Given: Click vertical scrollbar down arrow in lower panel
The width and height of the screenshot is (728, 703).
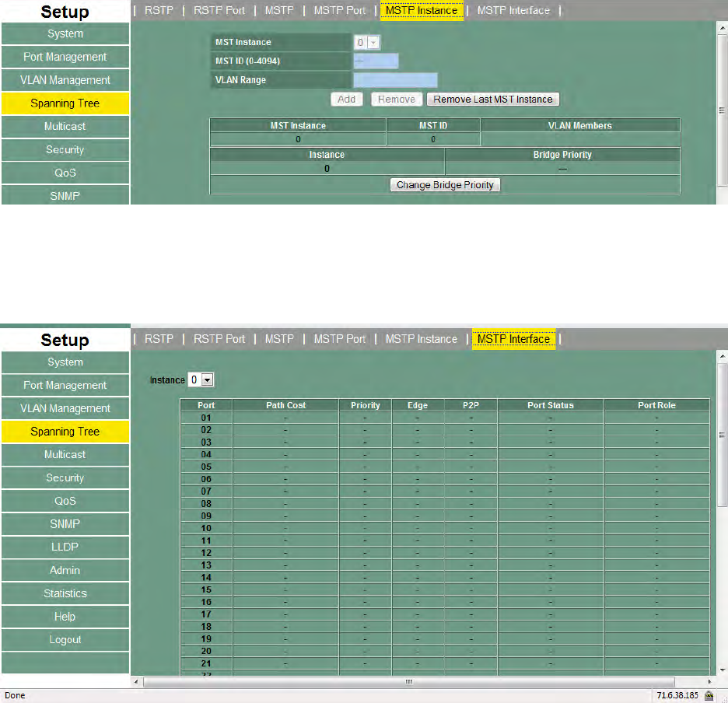Looking at the screenshot, I should pos(722,670).
